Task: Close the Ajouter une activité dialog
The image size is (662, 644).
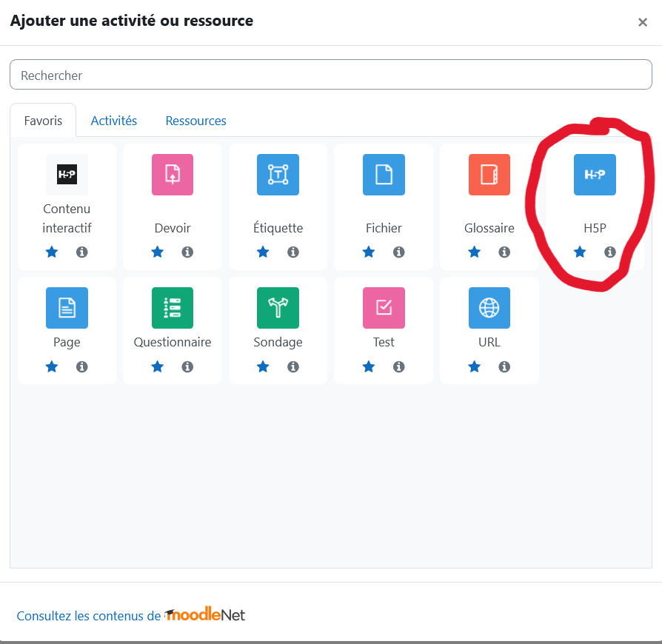Action: (643, 22)
